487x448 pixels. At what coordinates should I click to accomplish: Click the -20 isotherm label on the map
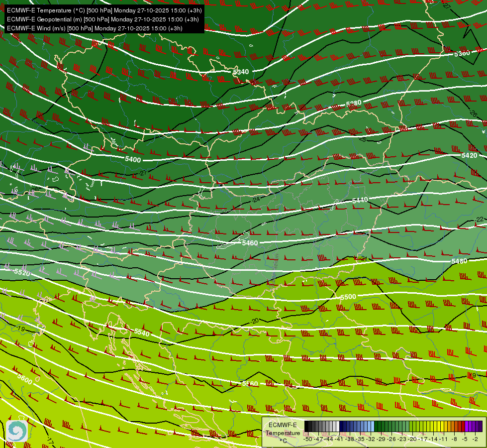(255, 321)
